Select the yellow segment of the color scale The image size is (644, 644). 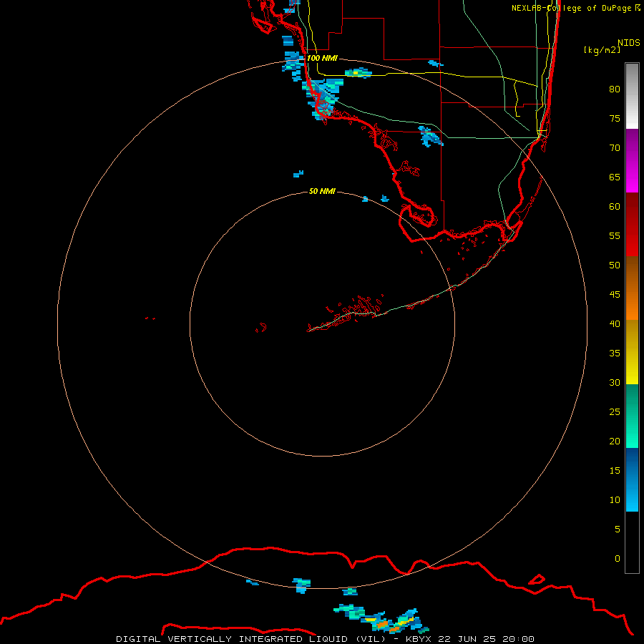[x=632, y=352]
